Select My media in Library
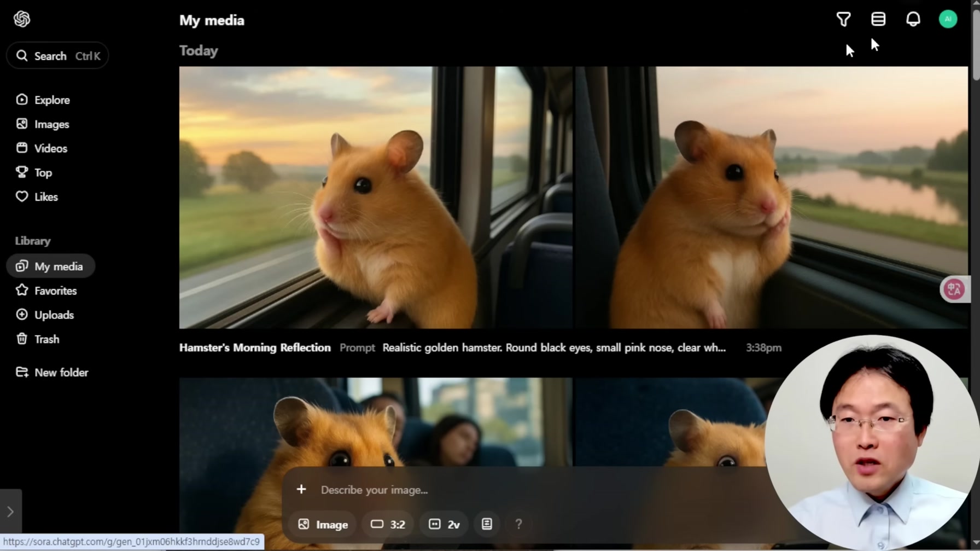The width and height of the screenshot is (980, 551). tap(50, 266)
